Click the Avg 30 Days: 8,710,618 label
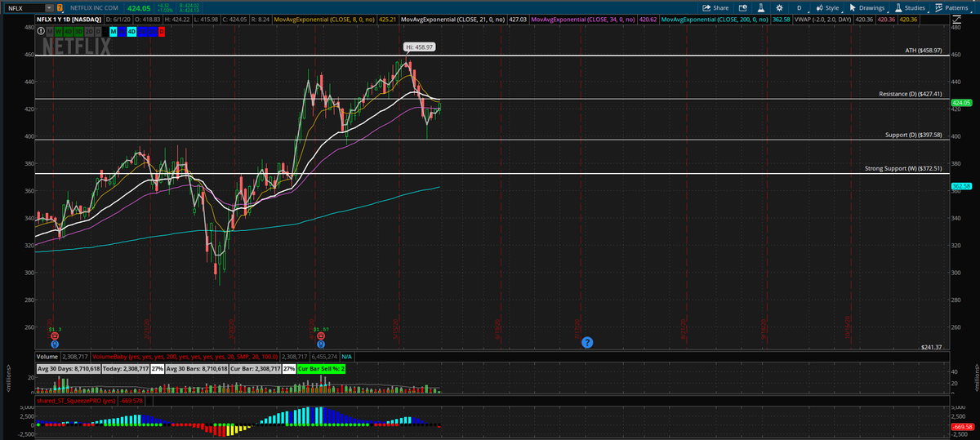The width and height of the screenshot is (980, 440). (x=69, y=369)
